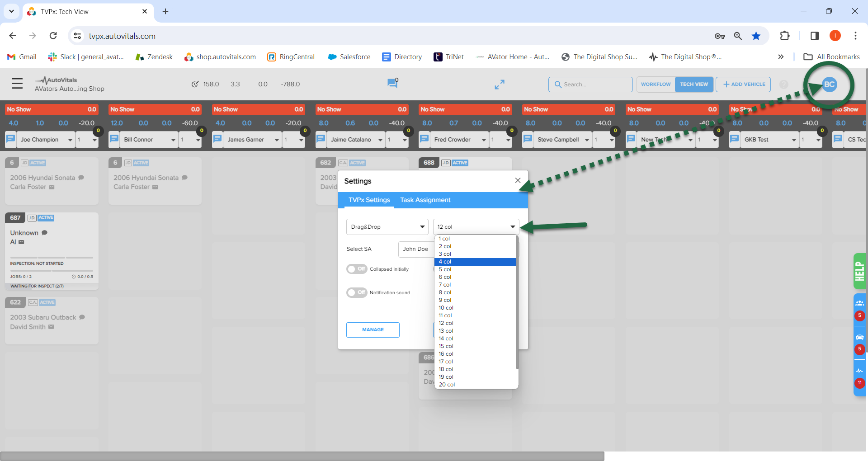Click the chat icon beside Joe Champion

click(11, 140)
